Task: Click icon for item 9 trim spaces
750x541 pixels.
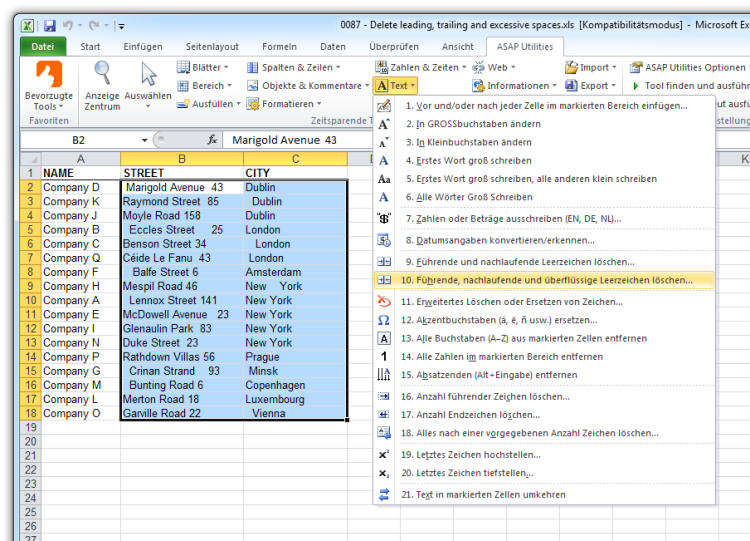Action: 384,262
